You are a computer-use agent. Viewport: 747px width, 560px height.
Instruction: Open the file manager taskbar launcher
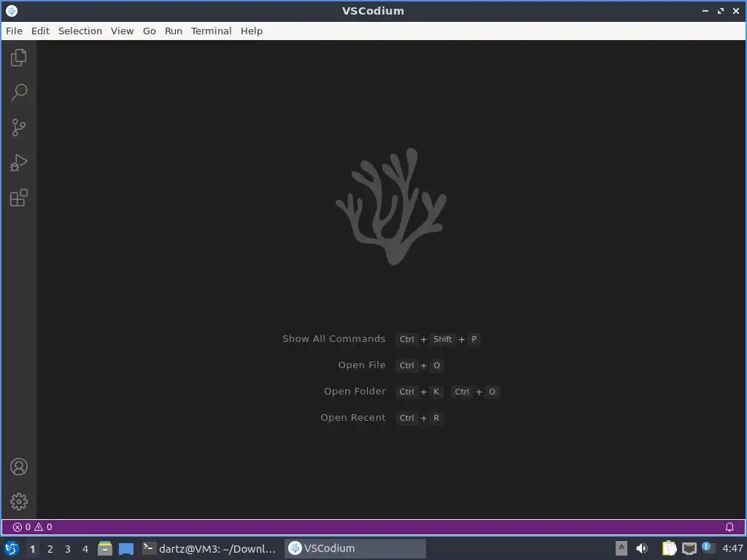click(105, 548)
